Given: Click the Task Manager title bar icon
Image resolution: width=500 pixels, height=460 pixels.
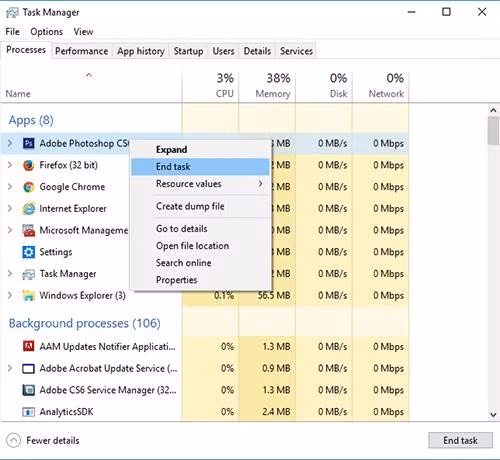Looking at the screenshot, I should click(12, 13).
